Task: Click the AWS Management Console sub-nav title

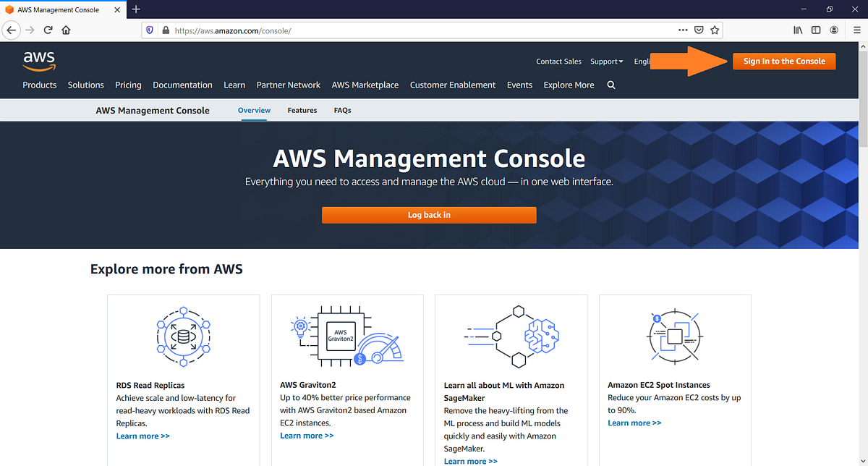Action: click(x=153, y=111)
